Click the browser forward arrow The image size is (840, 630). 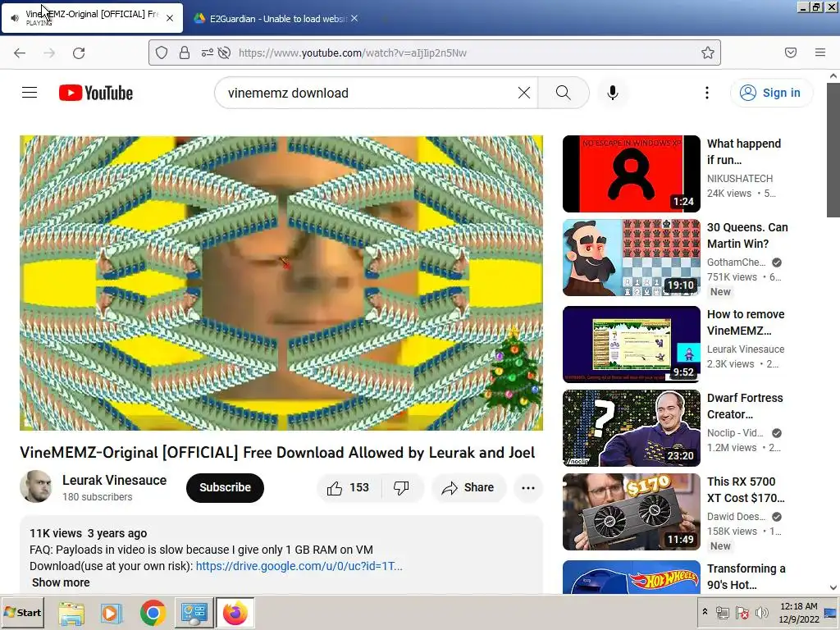pyautogui.click(x=49, y=52)
